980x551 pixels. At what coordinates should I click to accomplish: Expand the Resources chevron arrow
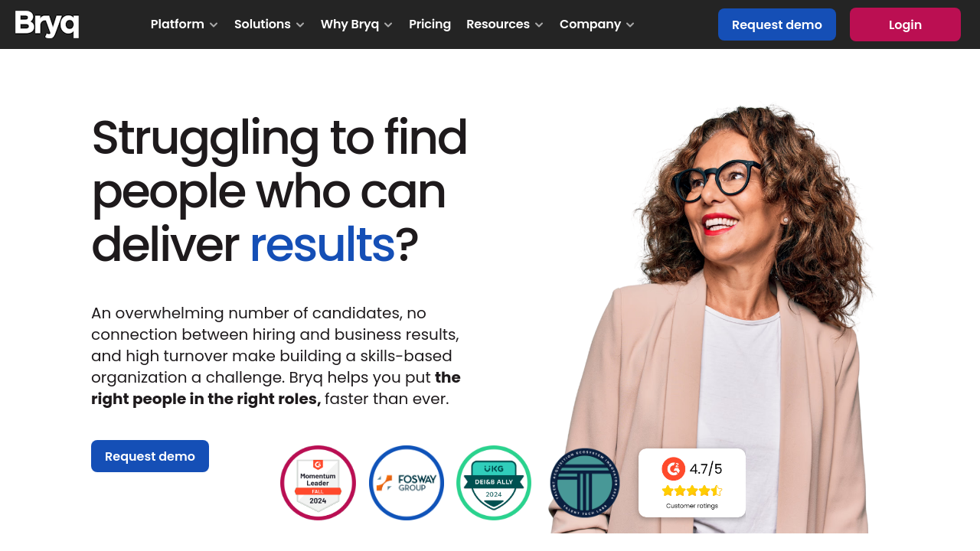click(539, 24)
